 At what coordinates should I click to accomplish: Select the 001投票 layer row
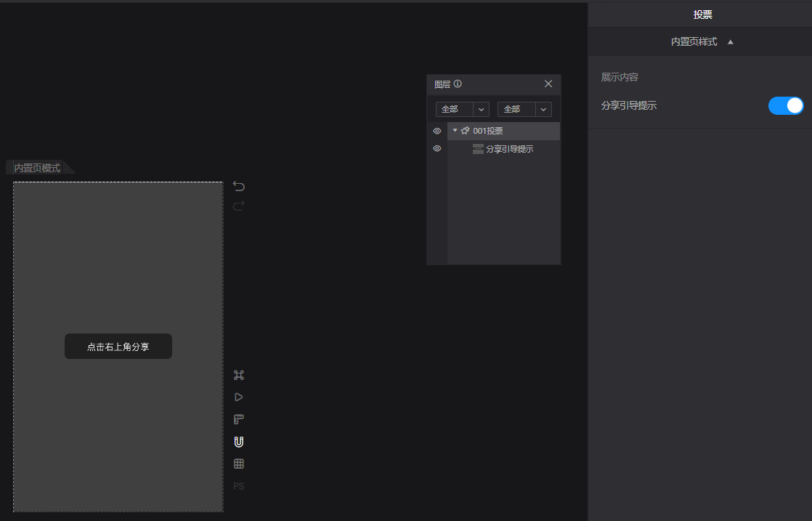coord(503,131)
